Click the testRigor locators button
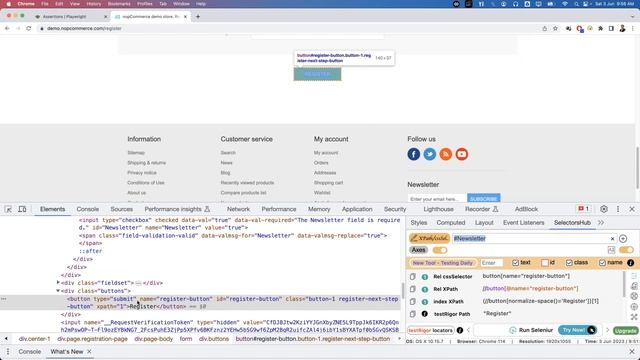Image resolution: width=640 pixels, height=360 pixels. (x=431, y=330)
